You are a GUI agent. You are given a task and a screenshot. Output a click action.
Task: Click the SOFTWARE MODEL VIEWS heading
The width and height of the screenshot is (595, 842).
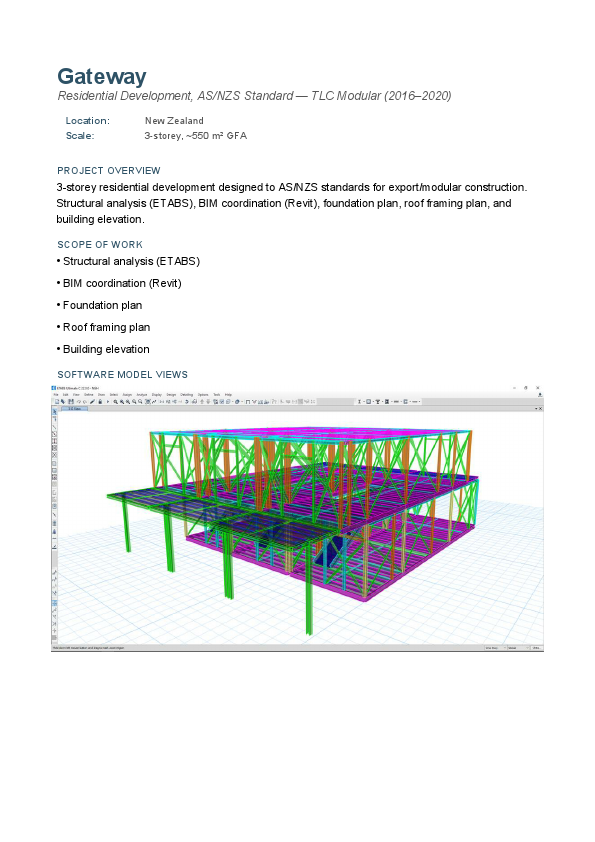(x=122, y=375)
